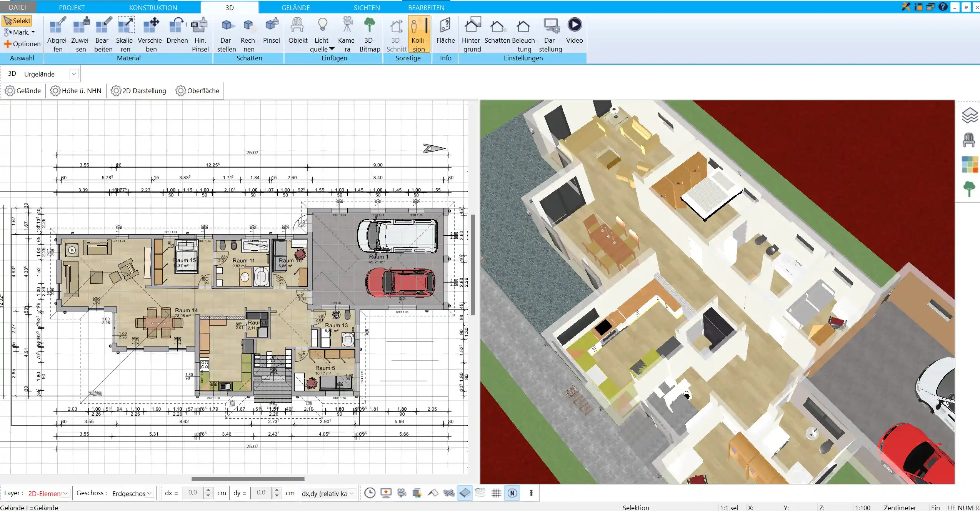
Task: Click the 2D Darstellung button
Action: 138,91
